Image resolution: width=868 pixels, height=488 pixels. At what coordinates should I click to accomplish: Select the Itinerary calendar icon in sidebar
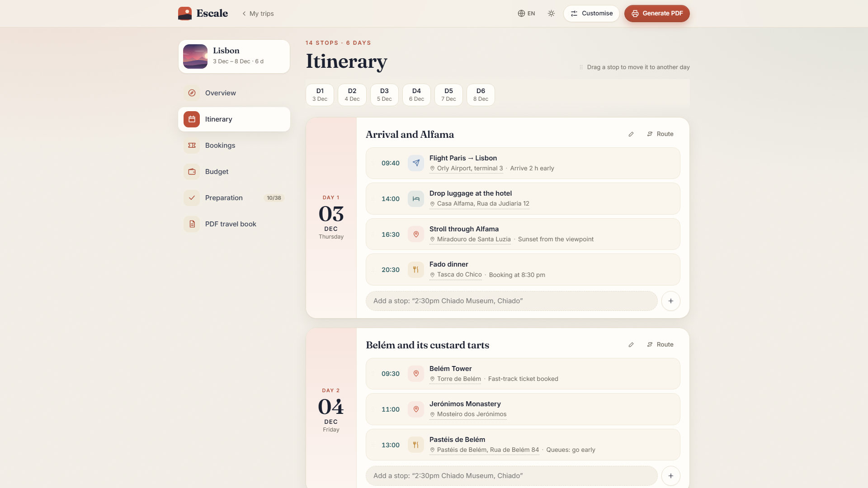click(x=192, y=119)
